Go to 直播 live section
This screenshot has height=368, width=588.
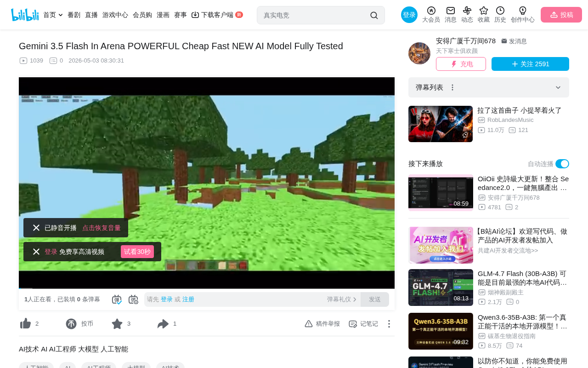point(91,15)
